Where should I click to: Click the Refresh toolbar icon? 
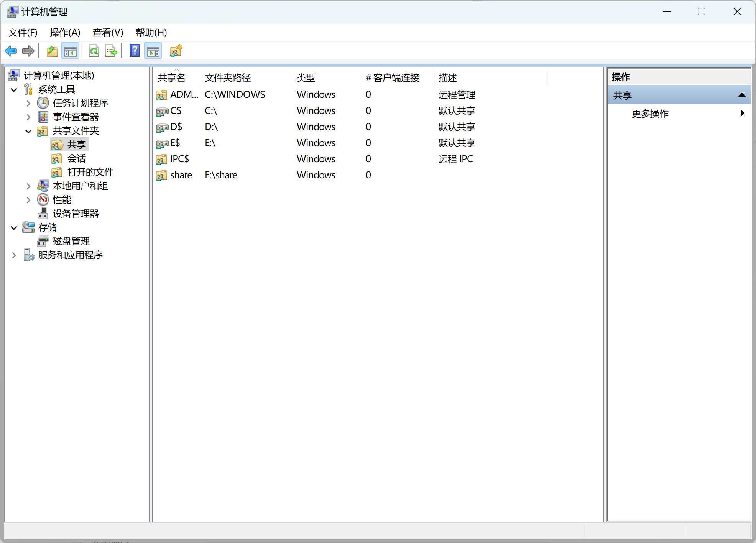tap(94, 51)
